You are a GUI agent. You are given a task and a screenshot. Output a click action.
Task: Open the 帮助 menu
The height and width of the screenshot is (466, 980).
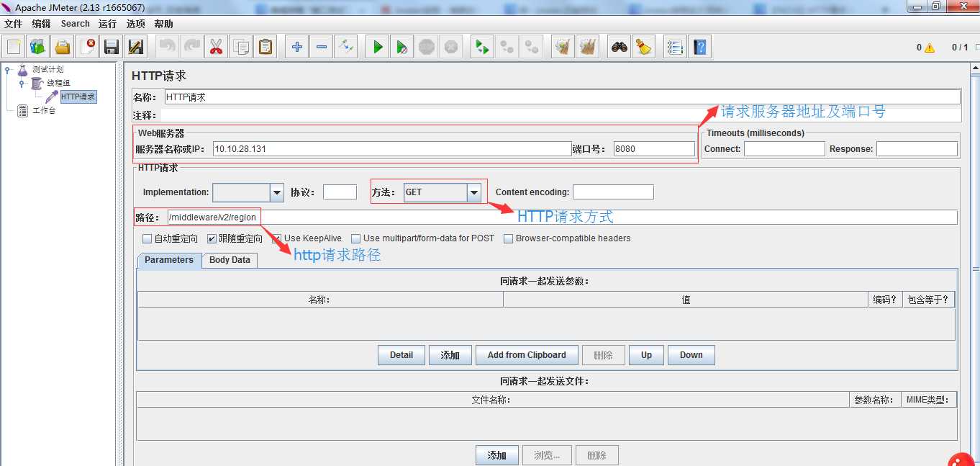[164, 24]
